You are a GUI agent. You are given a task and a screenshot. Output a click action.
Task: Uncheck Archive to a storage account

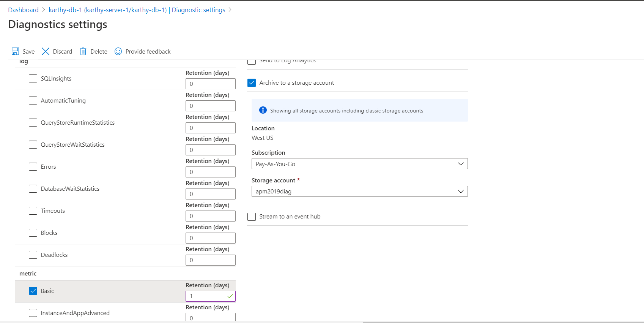click(252, 83)
